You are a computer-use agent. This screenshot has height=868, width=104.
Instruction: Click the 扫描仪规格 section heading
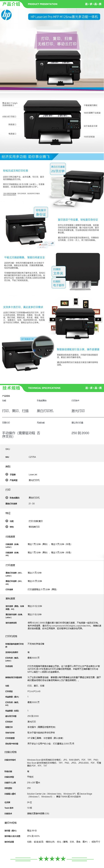click(x=10, y=752)
